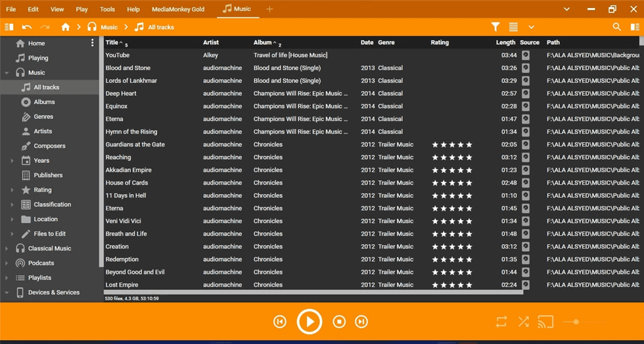This screenshot has width=644, height=344.
Task: Sort tracks by the Title column header
Action: point(112,42)
